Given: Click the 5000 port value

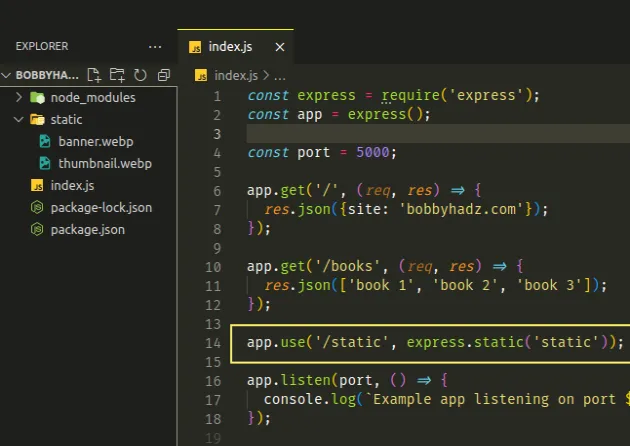Looking at the screenshot, I should coord(373,152).
